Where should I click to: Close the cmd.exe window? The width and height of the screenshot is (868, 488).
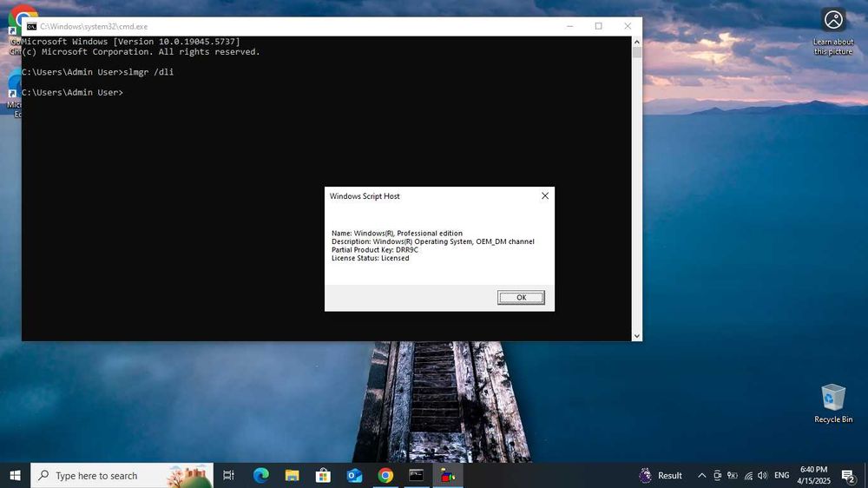coord(628,26)
